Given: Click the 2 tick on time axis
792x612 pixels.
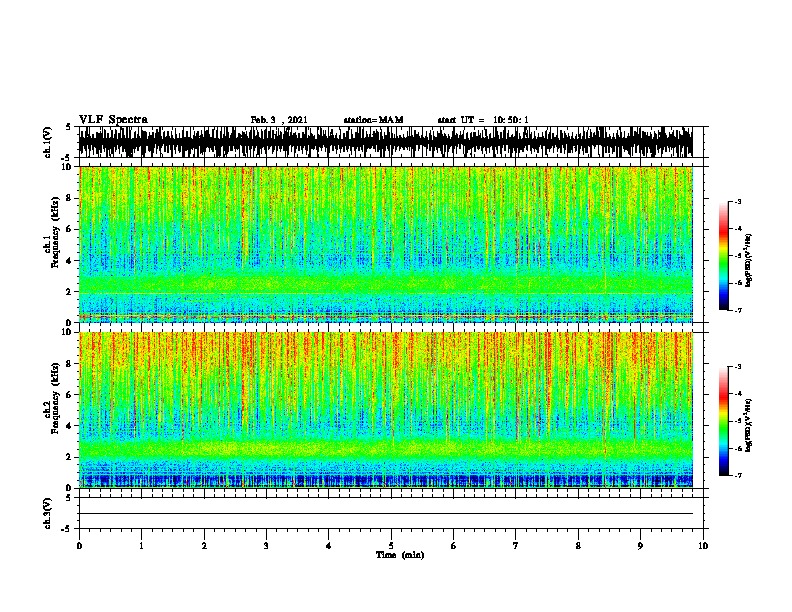Looking at the screenshot, I should [204, 545].
